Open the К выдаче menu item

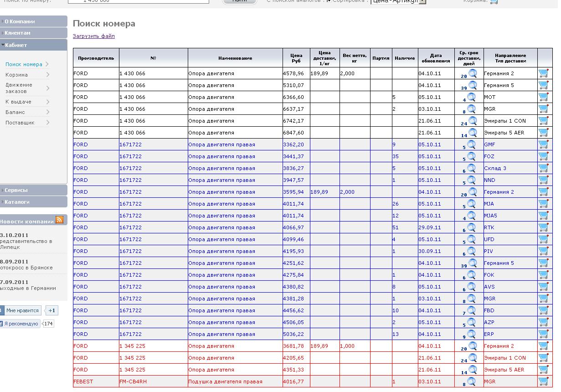pyautogui.click(x=18, y=102)
